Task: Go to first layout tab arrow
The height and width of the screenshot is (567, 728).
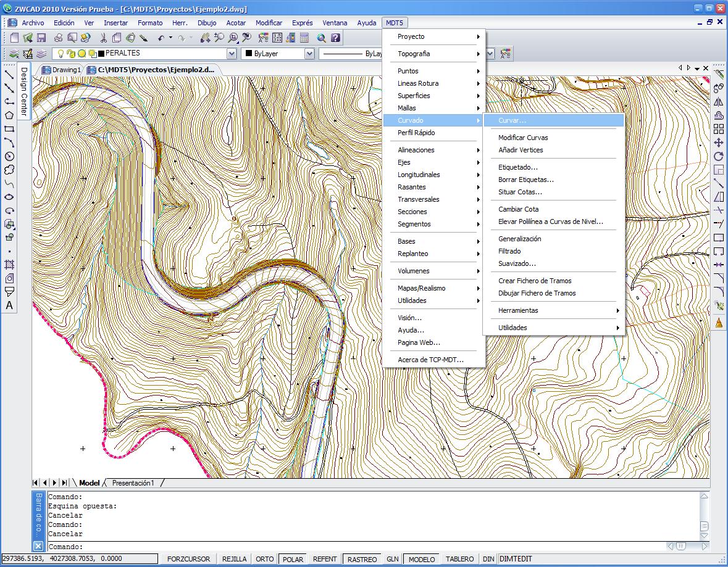Action: point(36,483)
